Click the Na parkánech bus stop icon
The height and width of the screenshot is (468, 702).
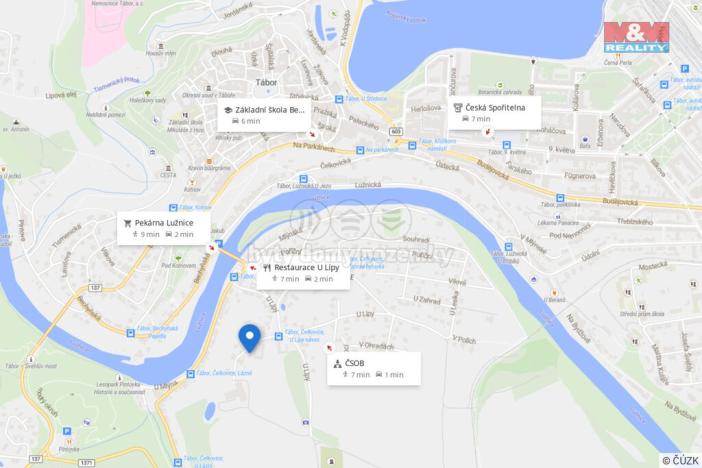360,150
